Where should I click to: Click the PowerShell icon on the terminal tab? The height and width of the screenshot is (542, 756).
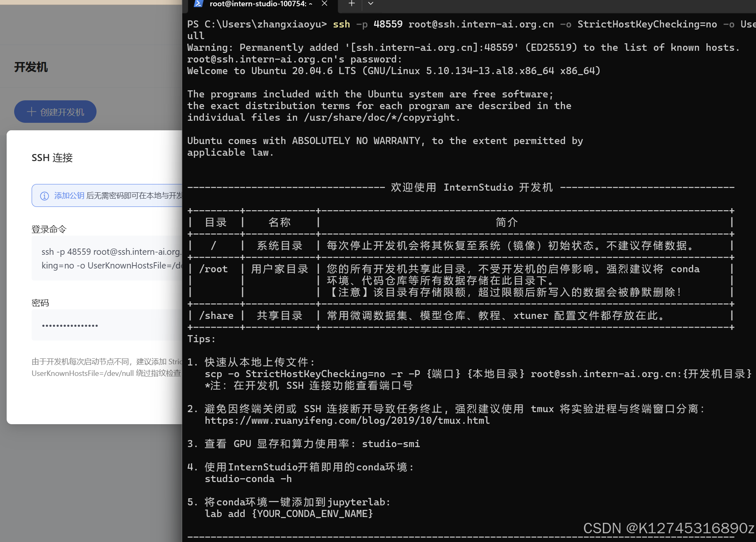click(x=198, y=3)
